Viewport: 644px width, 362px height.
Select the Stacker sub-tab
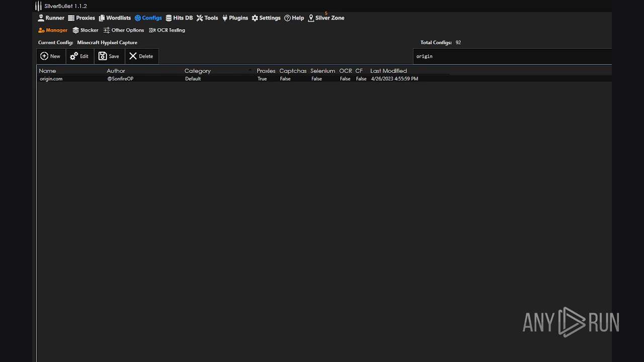pos(86,30)
